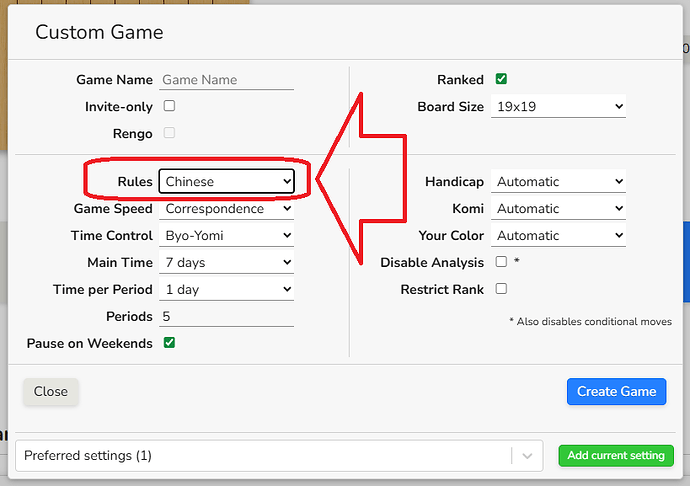The width and height of the screenshot is (690, 486).
Task: Click the Create Game button
Action: click(617, 391)
